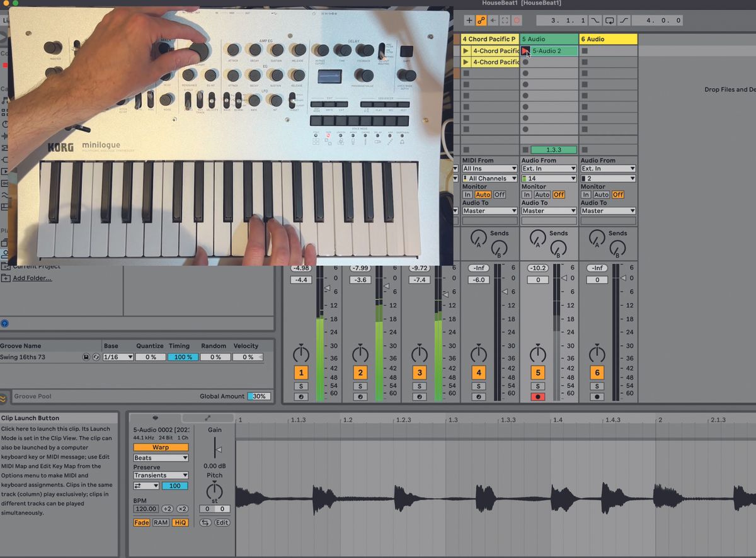The width and height of the screenshot is (756, 558).
Task: Solo track 2 with S button
Action: coord(360,386)
